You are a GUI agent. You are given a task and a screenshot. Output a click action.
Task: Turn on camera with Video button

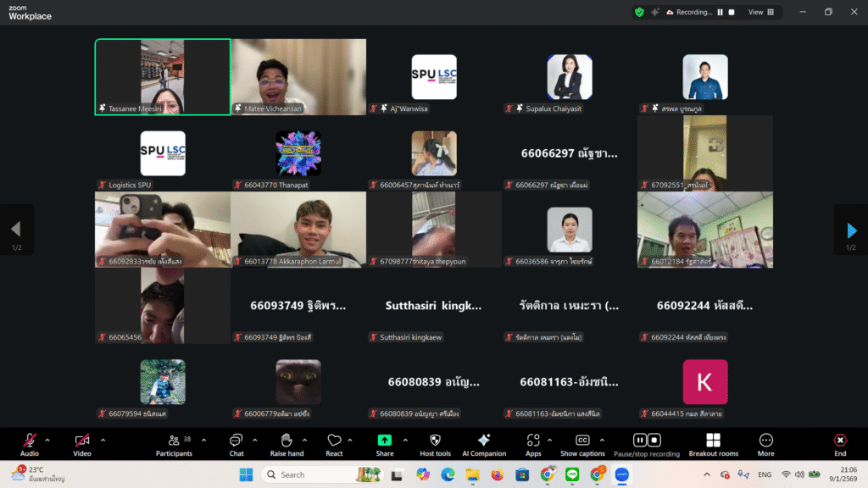[x=82, y=444]
